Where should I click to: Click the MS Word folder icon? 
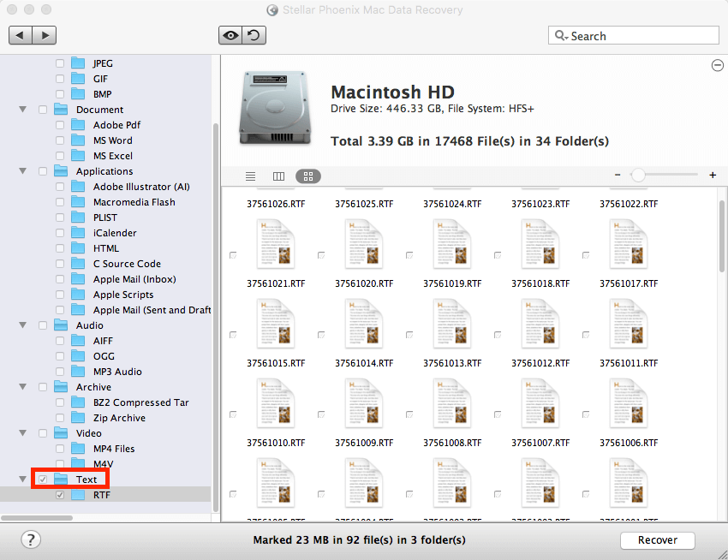(78, 140)
